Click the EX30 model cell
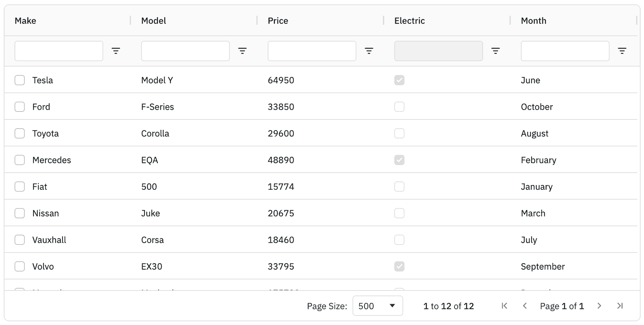 click(152, 266)
